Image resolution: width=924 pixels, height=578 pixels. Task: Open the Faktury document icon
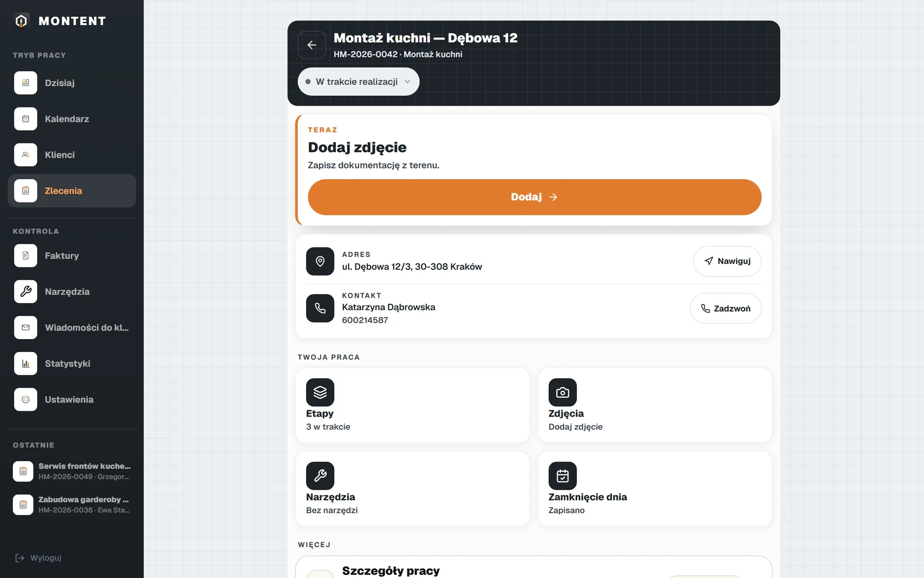pyautogui.click(x=26, y=256)
